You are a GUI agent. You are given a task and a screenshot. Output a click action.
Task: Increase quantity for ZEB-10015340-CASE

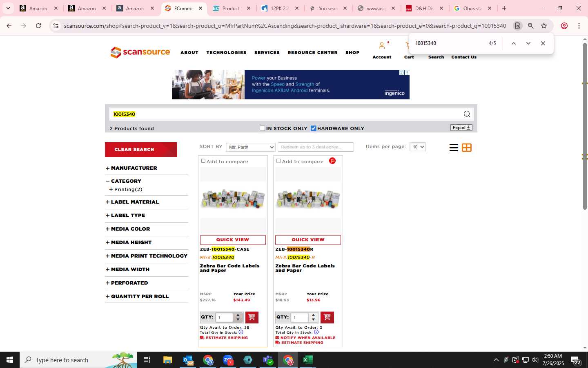pos(238,315)
